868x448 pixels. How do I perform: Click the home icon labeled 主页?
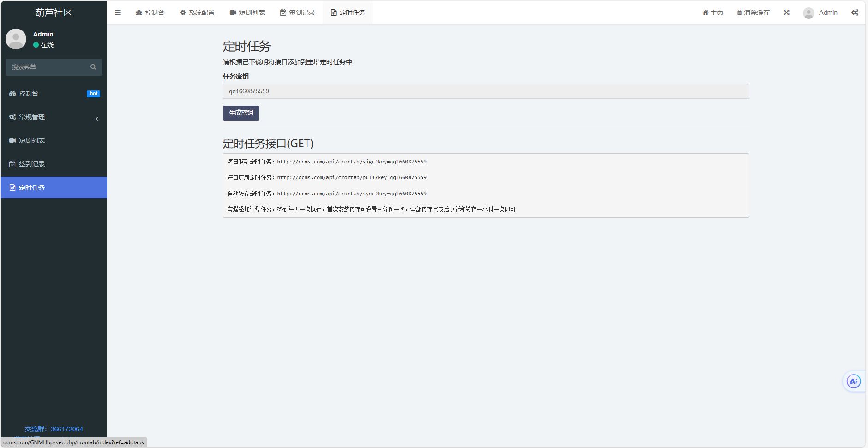click(712, 12)
